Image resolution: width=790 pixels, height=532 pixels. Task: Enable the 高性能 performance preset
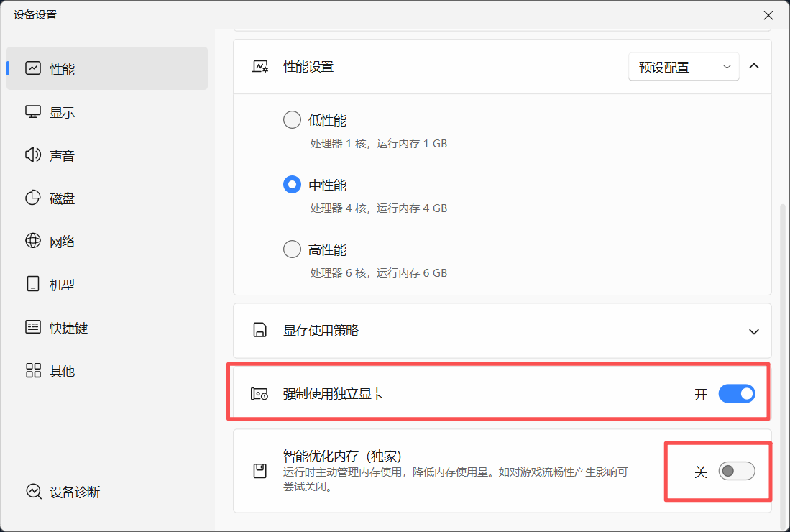click(x=292, y=249)
